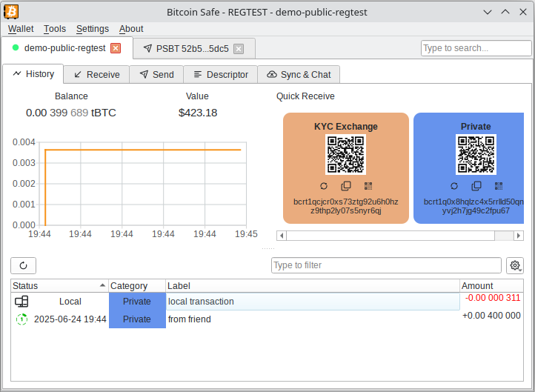Open the Send tab
535x392 pixels.
(156, 75)
